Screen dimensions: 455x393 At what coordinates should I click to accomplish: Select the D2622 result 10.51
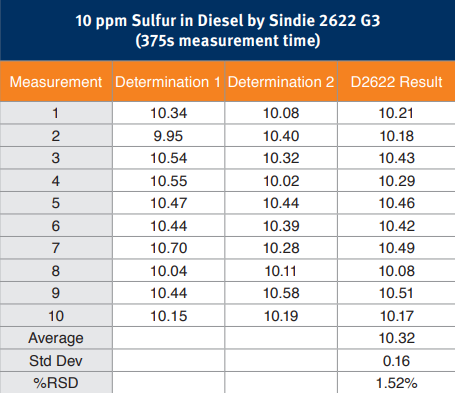point(396,293)
